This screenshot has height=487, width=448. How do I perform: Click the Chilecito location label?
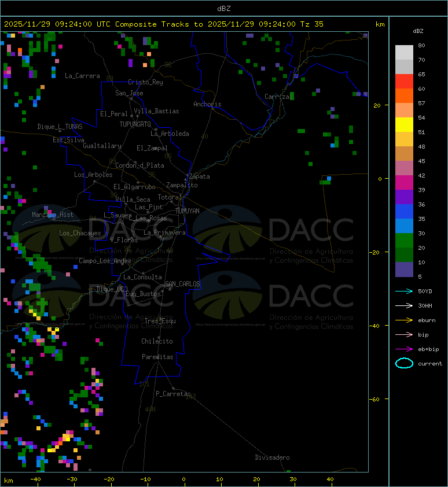tap(157, 341)
